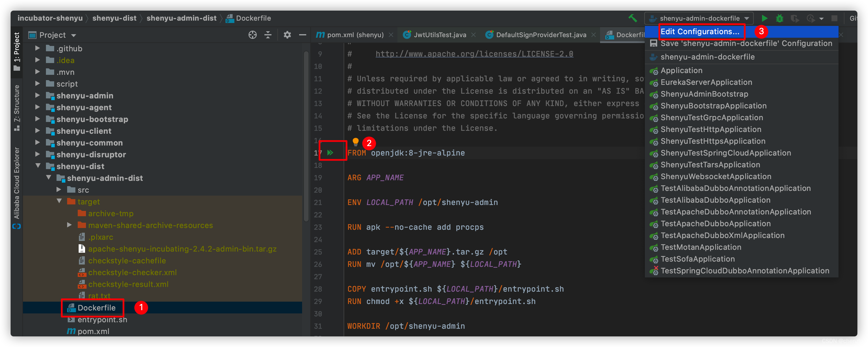The image size is (868, 347).
Task: Click the Debug bug icon
Action: click(x=779, y=18)
